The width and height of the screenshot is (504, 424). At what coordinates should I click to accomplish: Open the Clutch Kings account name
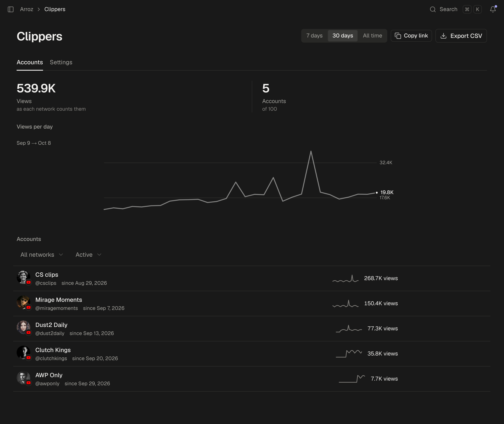[x=53, y=350]
